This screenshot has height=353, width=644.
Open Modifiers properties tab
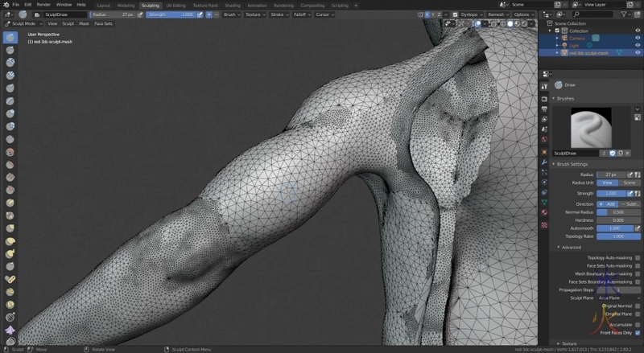pos(544,162)
